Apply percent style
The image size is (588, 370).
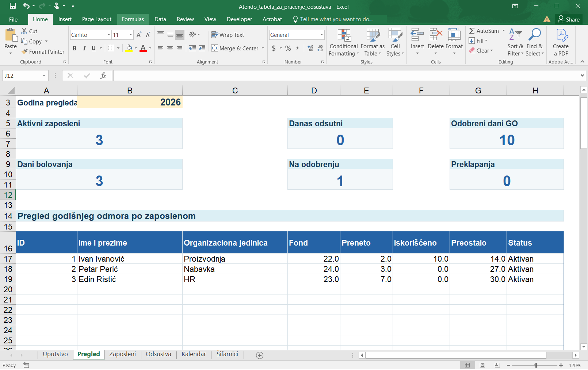click(288, 48)
